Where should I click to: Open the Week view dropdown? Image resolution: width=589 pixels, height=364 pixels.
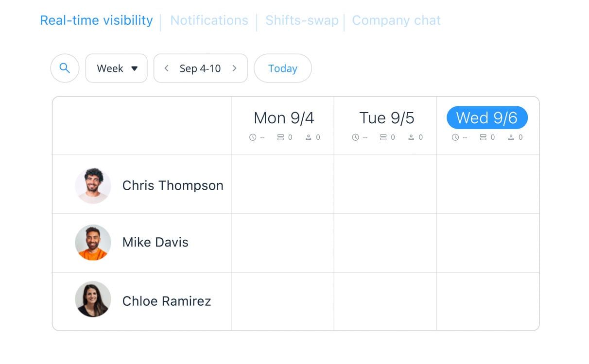click(x=116, y=68)
